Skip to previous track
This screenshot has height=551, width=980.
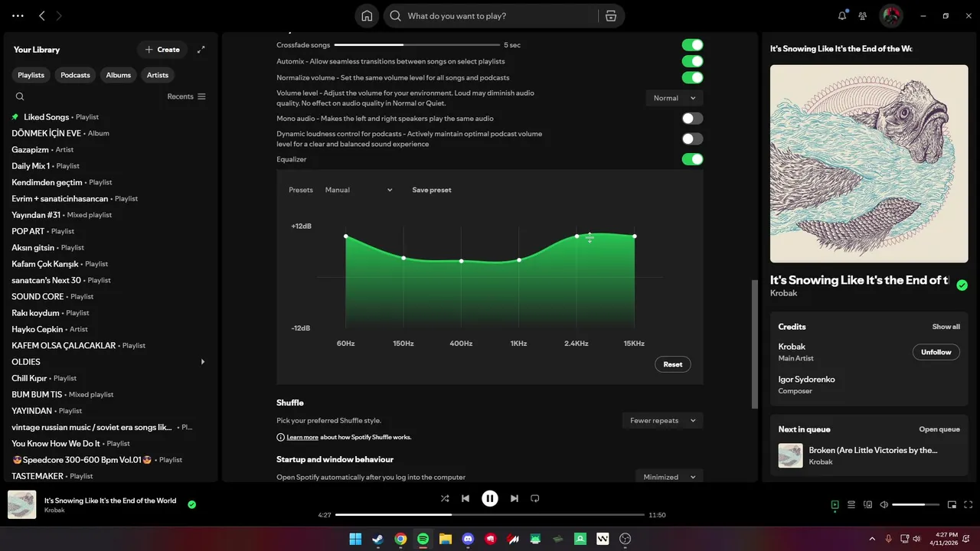coord(465,498)
